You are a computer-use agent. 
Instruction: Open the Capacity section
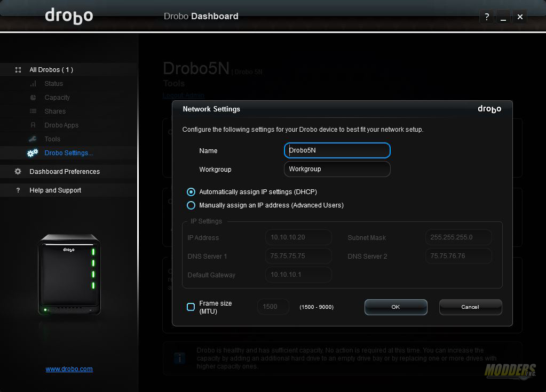pos(57,98)
